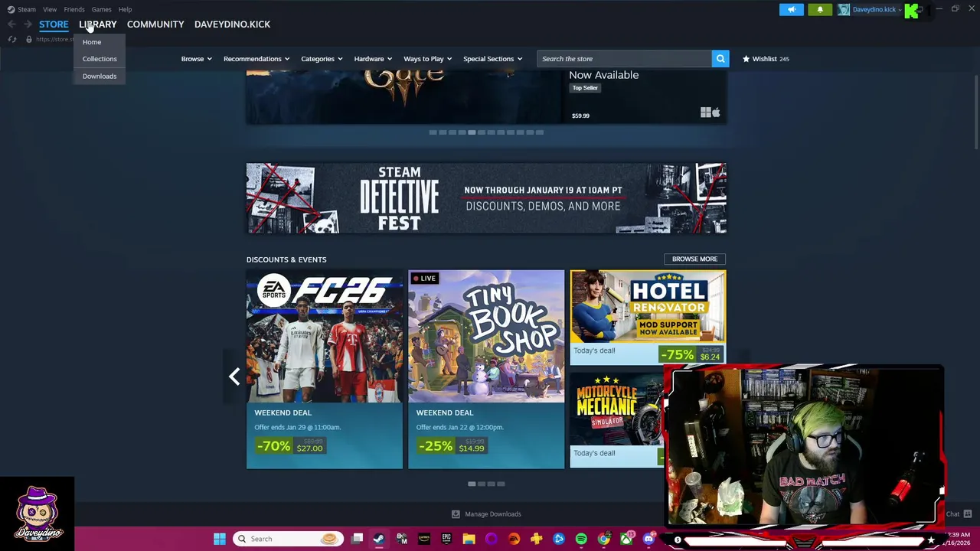980x551 pixels.
Task: Select the highlighted featured carousel dot
Action: point(472,132)
